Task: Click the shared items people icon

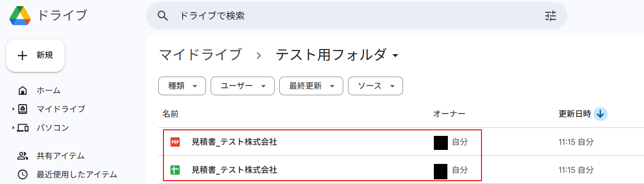Action: tap(22, 156)
